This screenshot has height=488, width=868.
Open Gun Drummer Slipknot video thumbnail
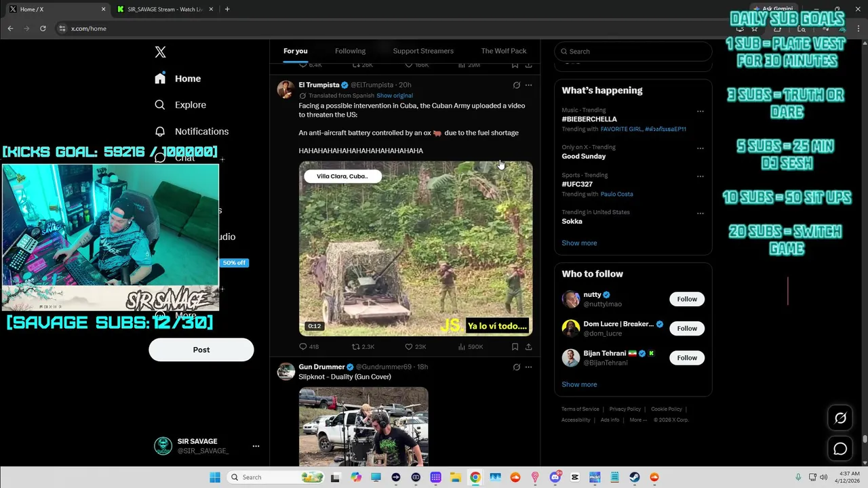click(x=363, y=427)
